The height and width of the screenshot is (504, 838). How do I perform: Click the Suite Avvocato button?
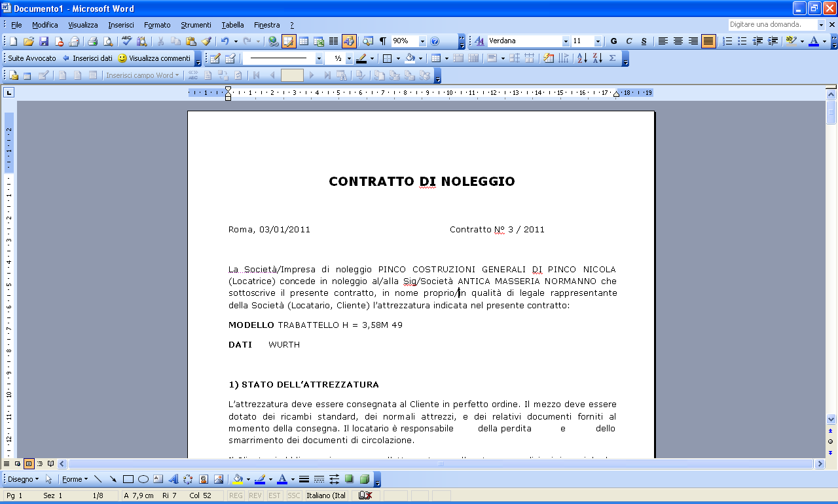[x=32, y=58]
